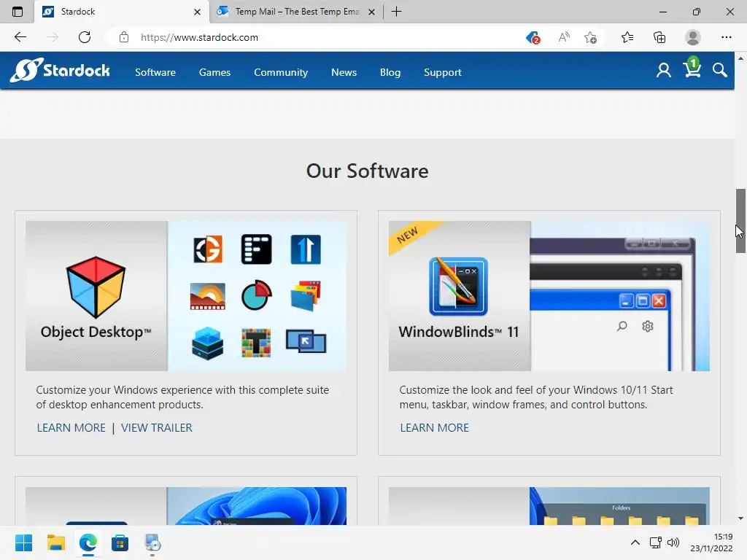
Task: Click the Read aloud icon in address bar
Action: point(564,37)
